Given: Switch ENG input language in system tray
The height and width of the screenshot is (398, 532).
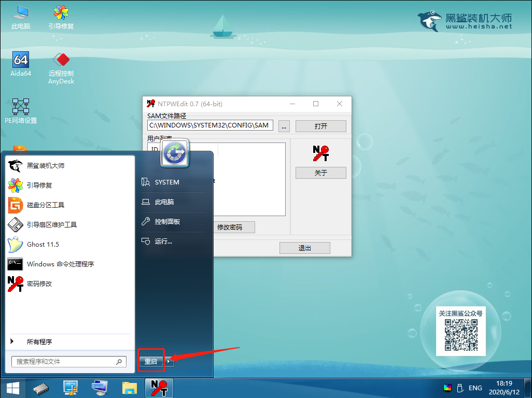Looking at the screenshot, I should 475,388.
